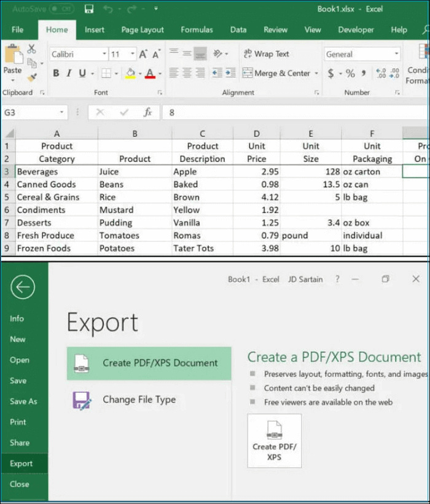The width and height of the screenshot is (430, 504).
Task: Expand the Paste options arrow
Action: (x=13, y=80)
